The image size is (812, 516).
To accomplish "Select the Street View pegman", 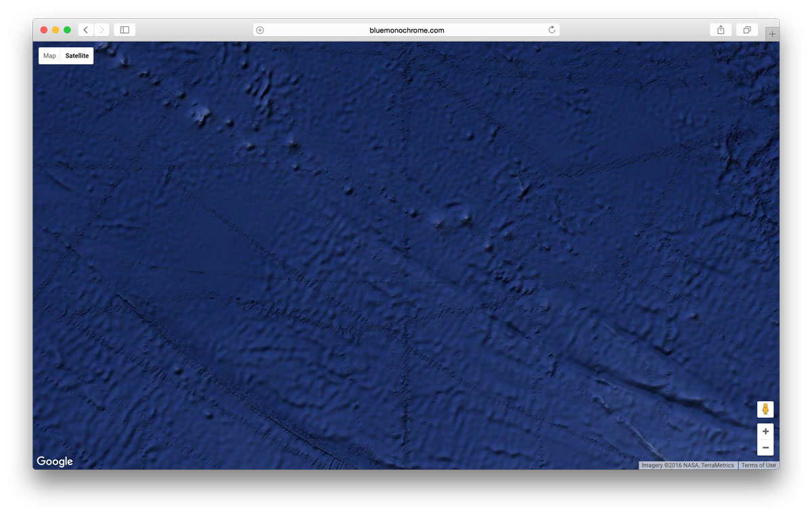I will (765, 409).
